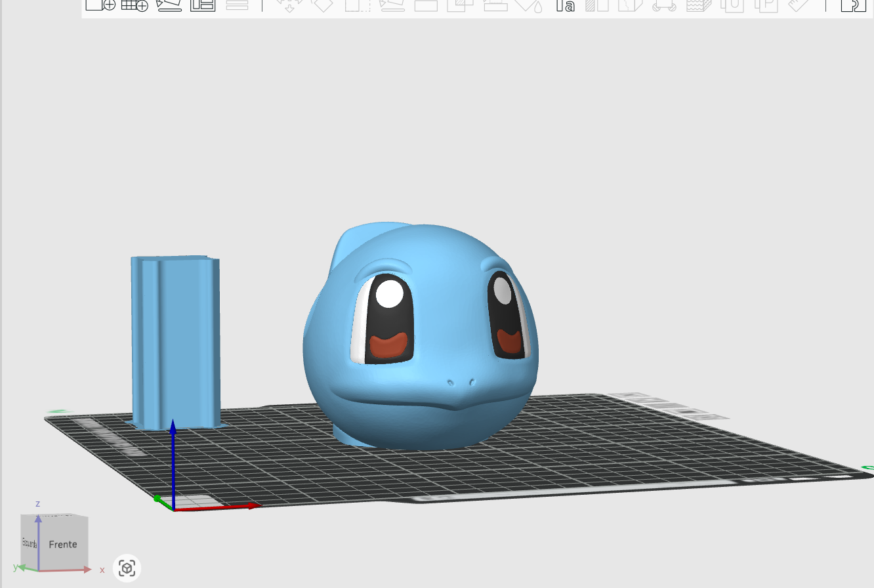Click the Add model cube icon
The height and width of the screenshot is (588, 874).
coord(100,5)
